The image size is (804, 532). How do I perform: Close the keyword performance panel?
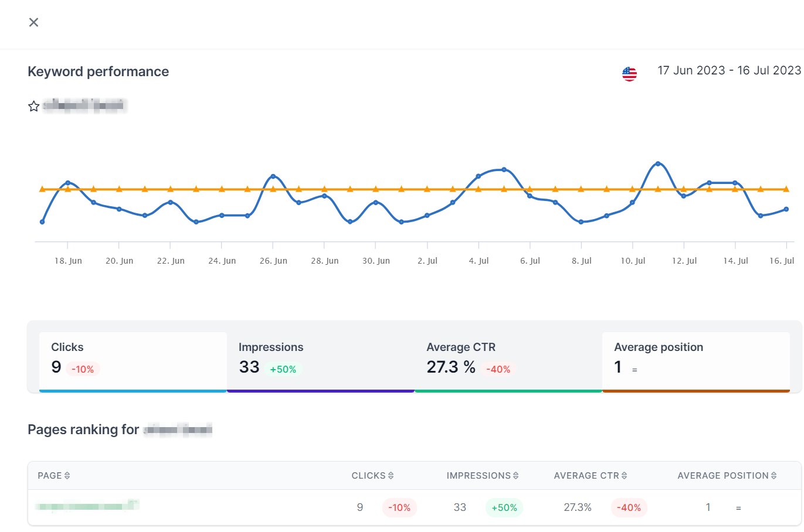34,22
